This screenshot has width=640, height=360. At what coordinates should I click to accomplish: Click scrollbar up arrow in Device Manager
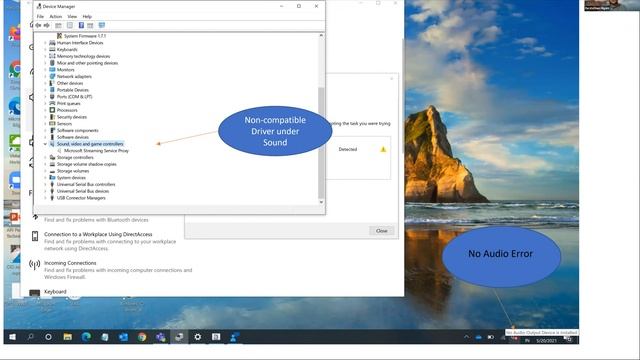pyautogui.click(x=321, y=36)
